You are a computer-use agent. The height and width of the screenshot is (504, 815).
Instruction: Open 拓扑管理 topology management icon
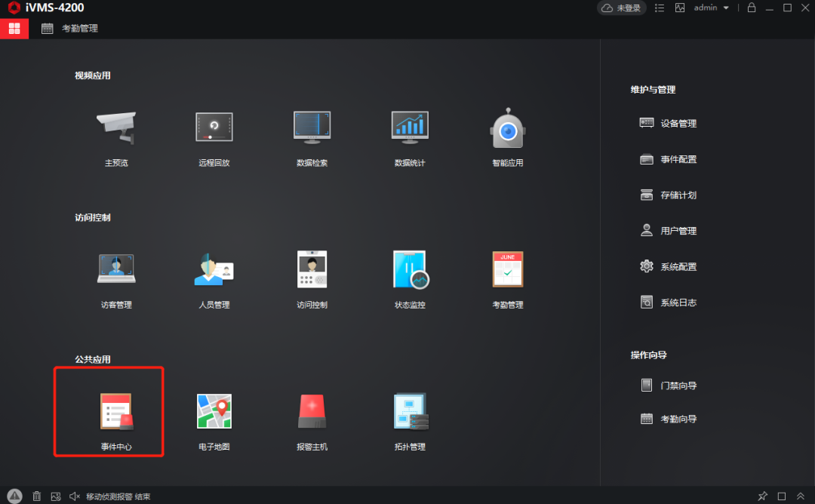410,412
